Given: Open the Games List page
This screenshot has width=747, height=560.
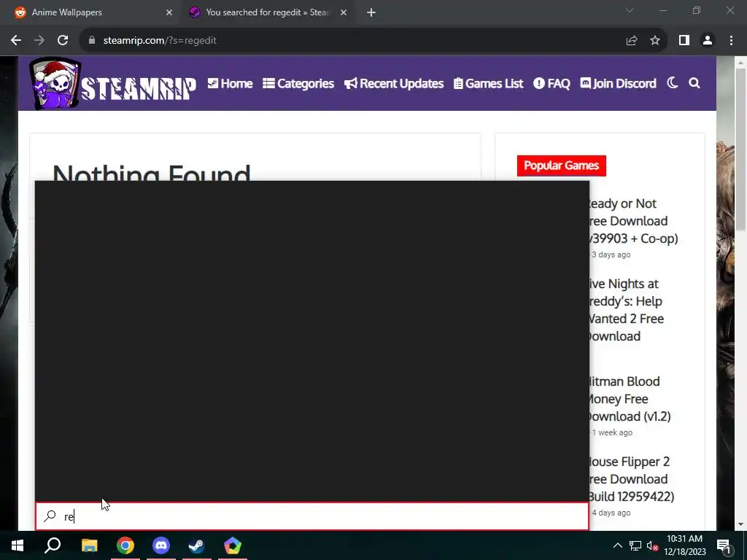Looking at the screenshot, I should (x=488, y=84).
